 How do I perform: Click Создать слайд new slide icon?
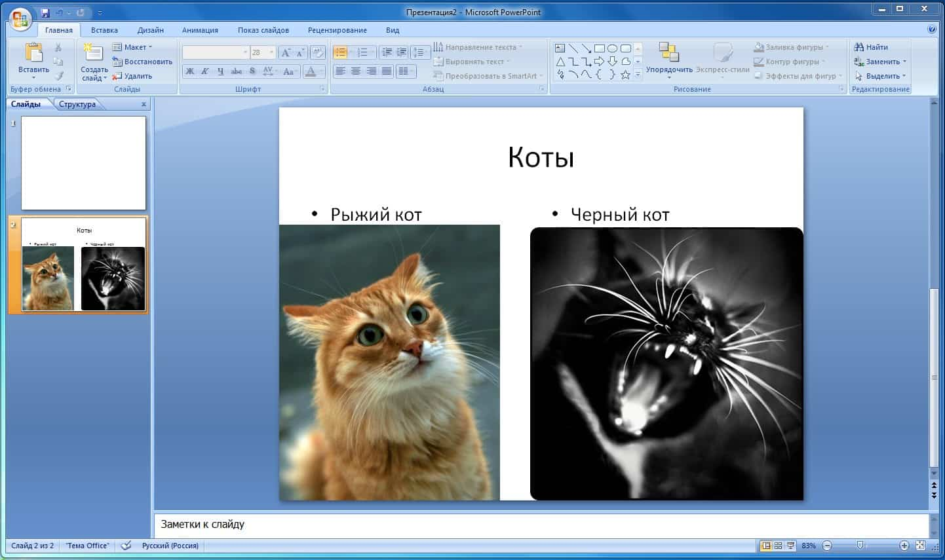[93, 52]
